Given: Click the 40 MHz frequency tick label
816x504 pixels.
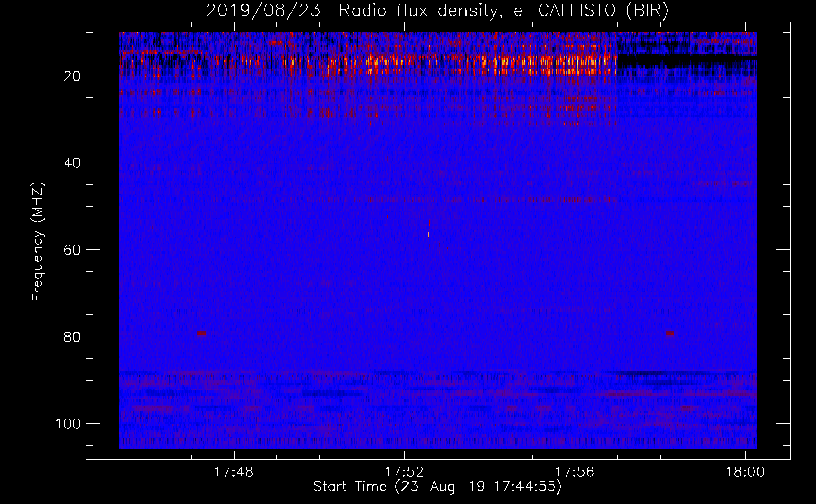Looking at the screenshot, I should (73, 163).
